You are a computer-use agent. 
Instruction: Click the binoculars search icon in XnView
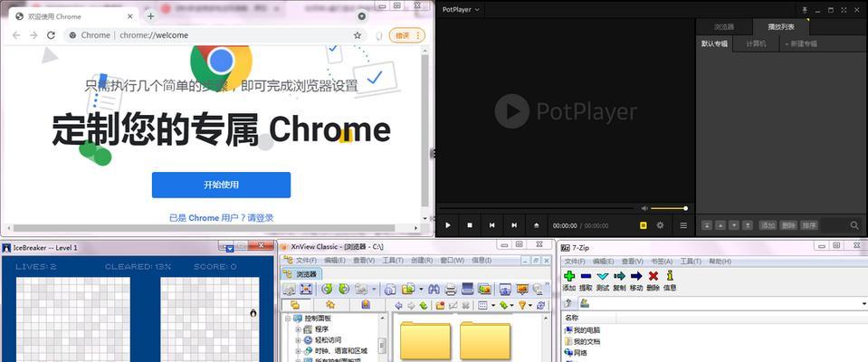[x=434, y=289]
